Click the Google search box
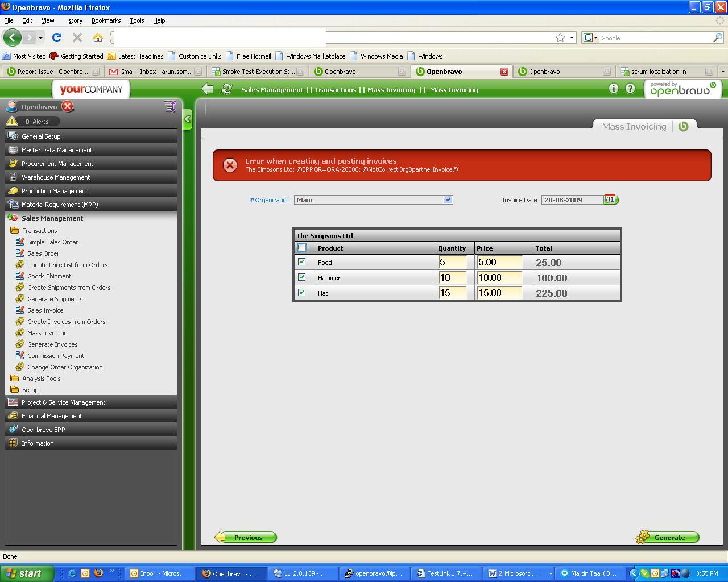This screenshot has height=582, width=728. (x=655, y=38)
